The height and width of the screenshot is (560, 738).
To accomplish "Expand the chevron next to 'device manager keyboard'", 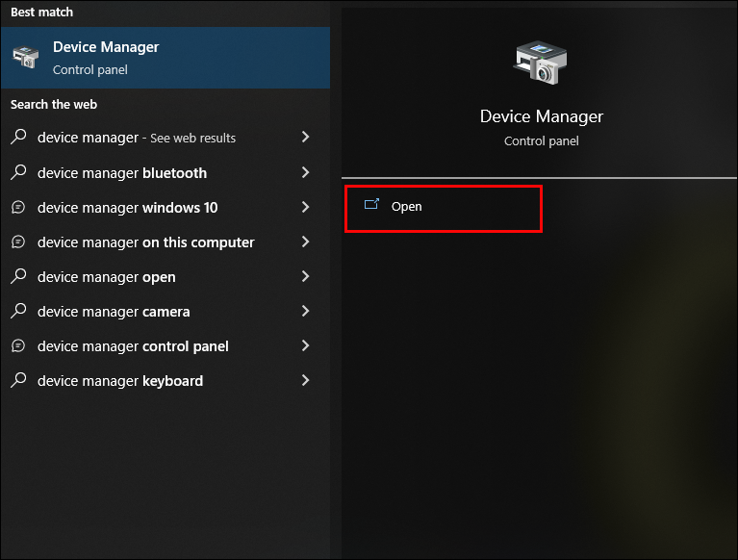I will [x=305, y=381].
